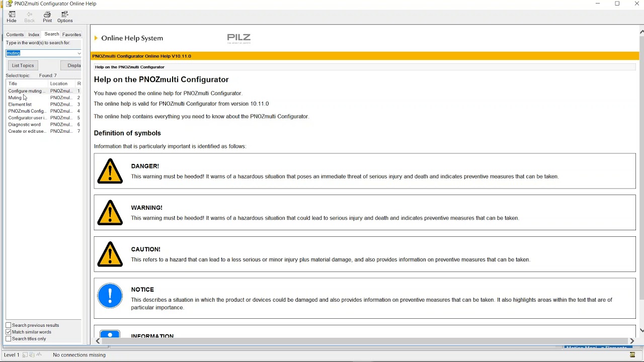The image size is (644, 362).
Task: Click No connections missing status text
Action: click(79, 355)
